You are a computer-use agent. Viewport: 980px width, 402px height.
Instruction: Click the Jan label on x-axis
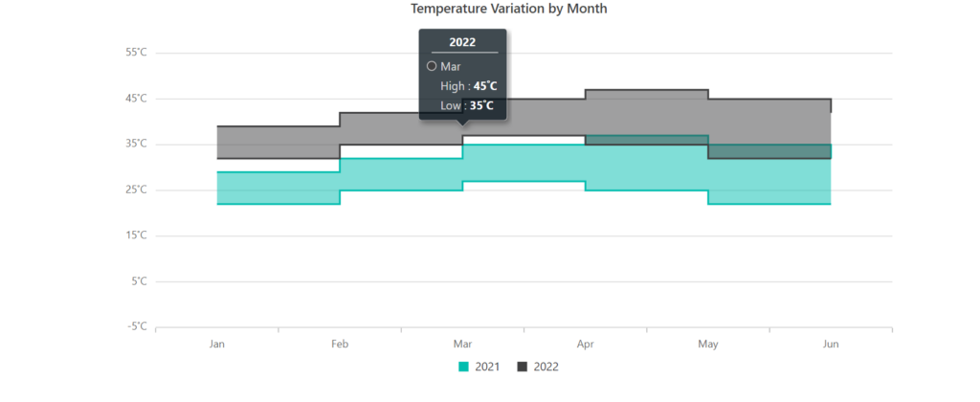pos(217,344)
